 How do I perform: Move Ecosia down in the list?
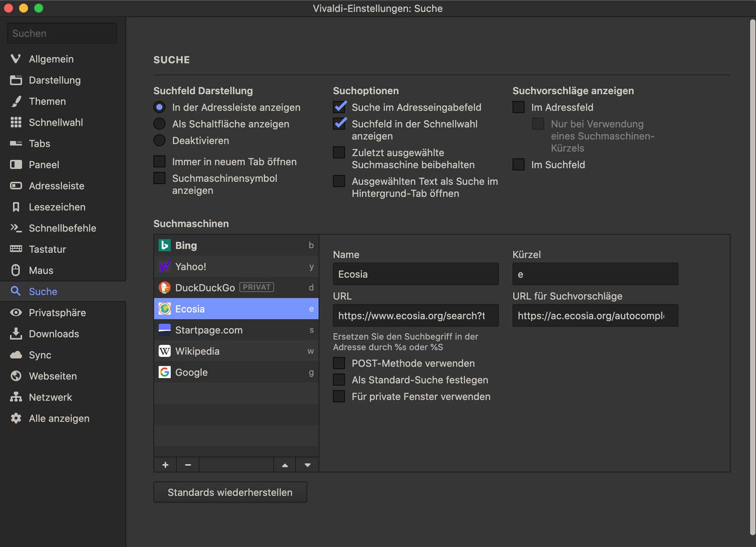(x=307, y=465)
